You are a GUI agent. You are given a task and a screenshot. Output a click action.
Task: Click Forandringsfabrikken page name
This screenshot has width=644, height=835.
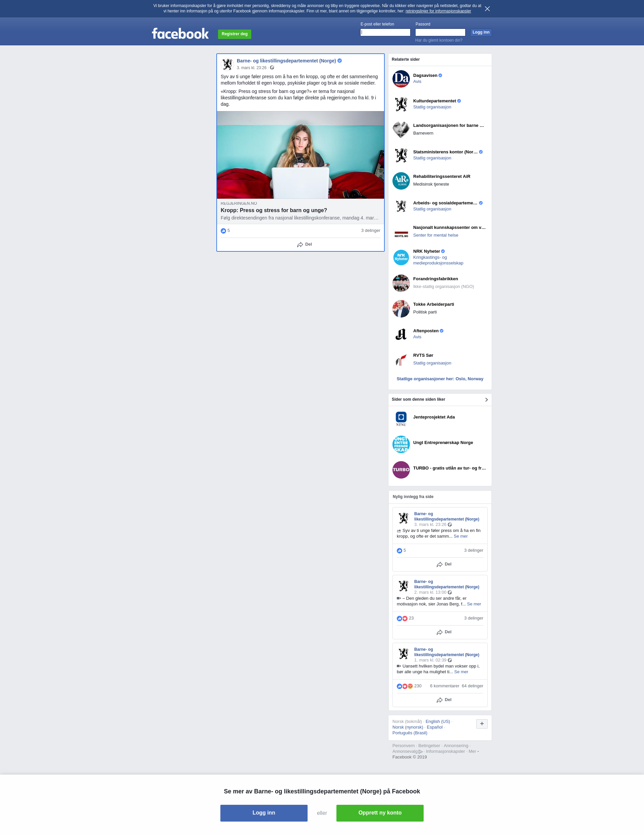pos(435,279)
